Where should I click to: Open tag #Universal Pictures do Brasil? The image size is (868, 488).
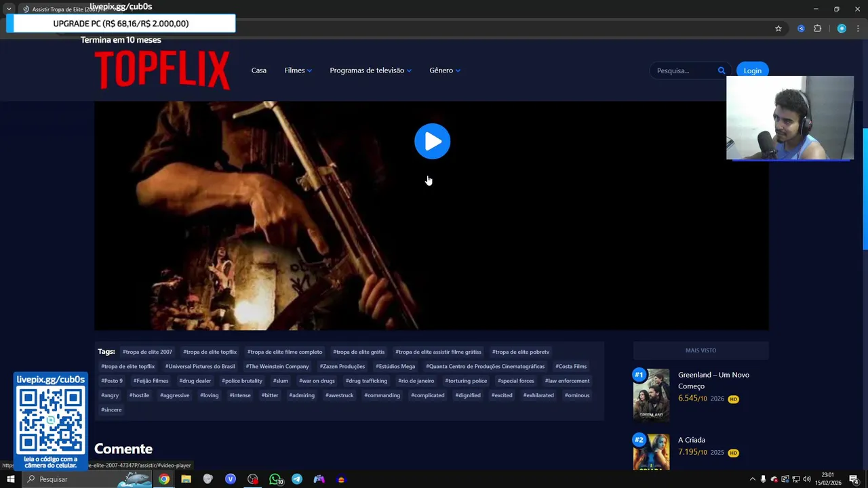200,367
